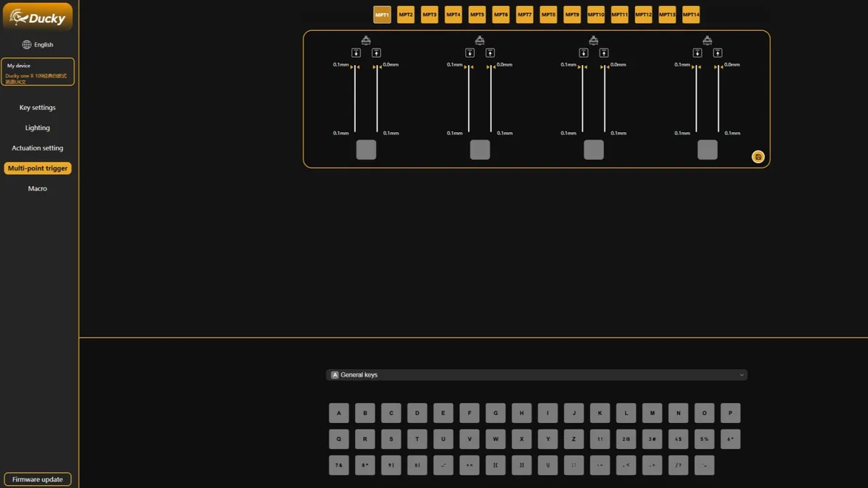
Task: Select the W key in the key grid
Action: (495, 439)
